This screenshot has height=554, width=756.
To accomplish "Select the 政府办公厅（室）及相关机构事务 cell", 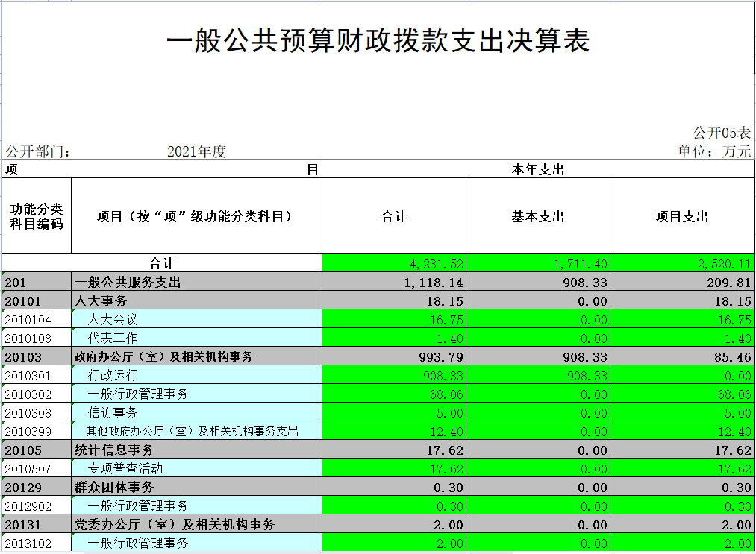I will (197, 356).
